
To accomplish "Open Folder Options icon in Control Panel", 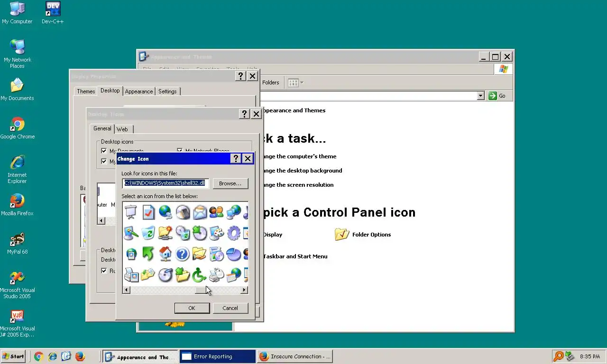I will (342, 234).
